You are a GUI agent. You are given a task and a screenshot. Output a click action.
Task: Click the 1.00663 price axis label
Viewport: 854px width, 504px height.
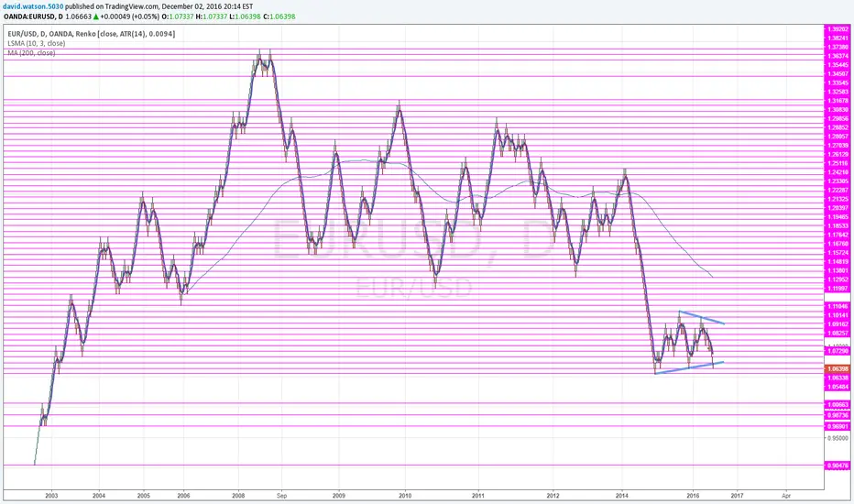pos(838,405)
